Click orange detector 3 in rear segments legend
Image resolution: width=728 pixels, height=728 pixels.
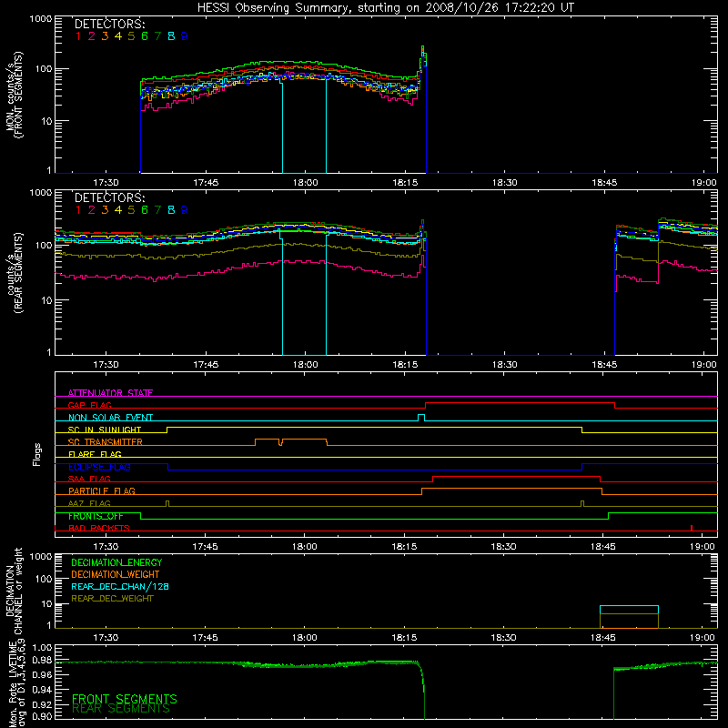[x=105, y=210]
